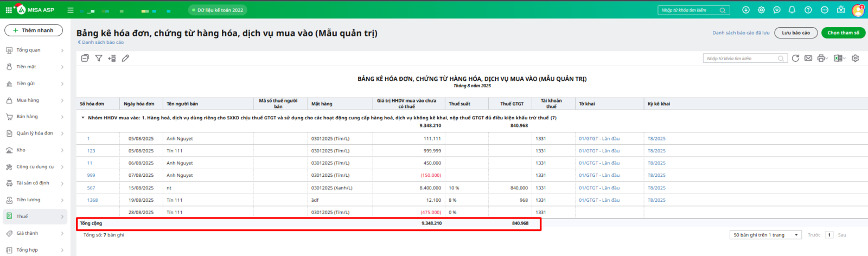Click the download icon in the header
Screen dimensions: 868x256
pos(746,10)
